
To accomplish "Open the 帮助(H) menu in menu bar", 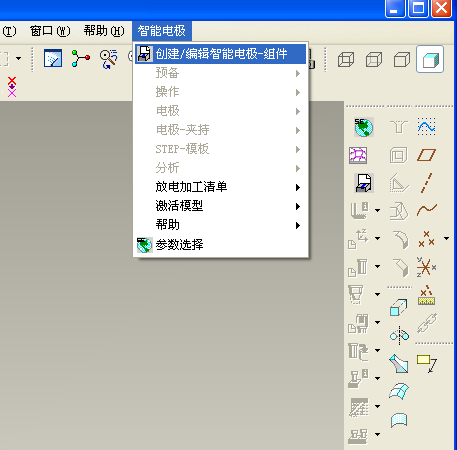I will (x=104, y=31).
